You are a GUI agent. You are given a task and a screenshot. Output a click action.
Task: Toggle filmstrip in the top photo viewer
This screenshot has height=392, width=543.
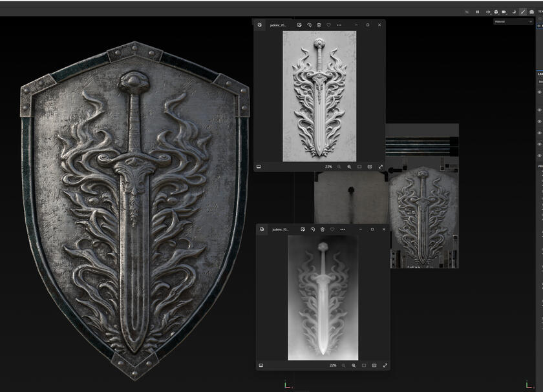coord(259,167)
